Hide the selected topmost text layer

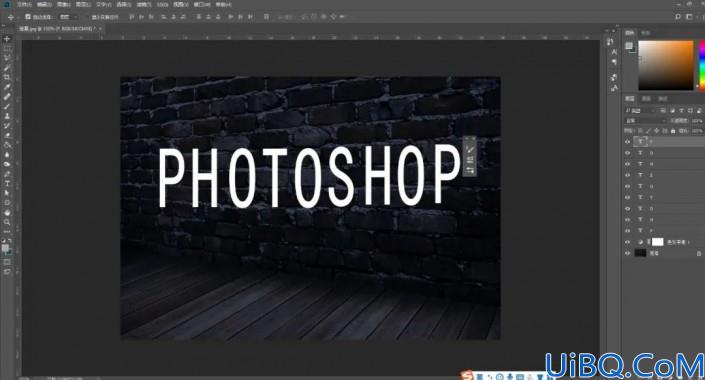(x=628, y=141)
